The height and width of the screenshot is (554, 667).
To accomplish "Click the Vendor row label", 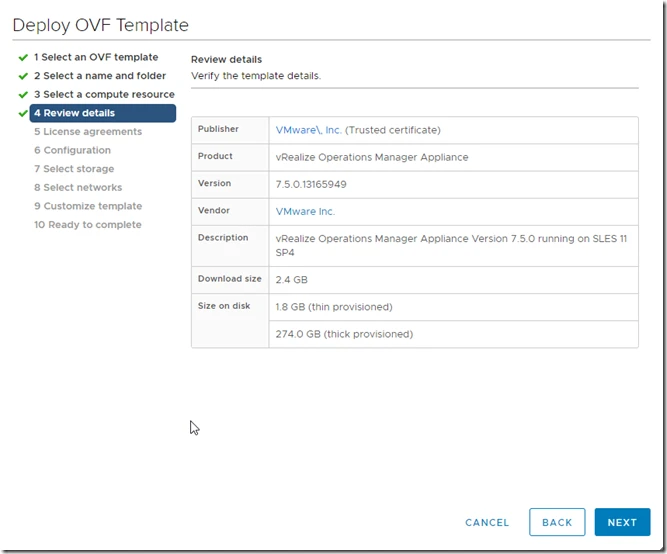I will point(214,211).
